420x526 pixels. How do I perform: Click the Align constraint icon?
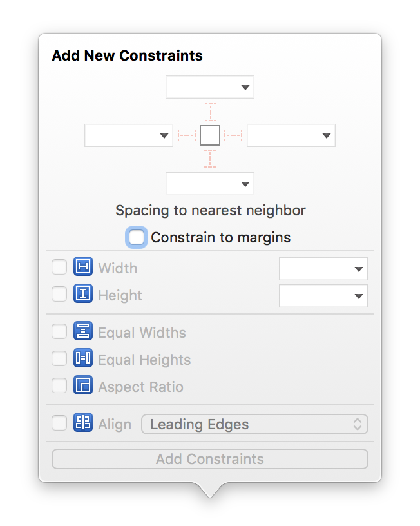point(82,424)
